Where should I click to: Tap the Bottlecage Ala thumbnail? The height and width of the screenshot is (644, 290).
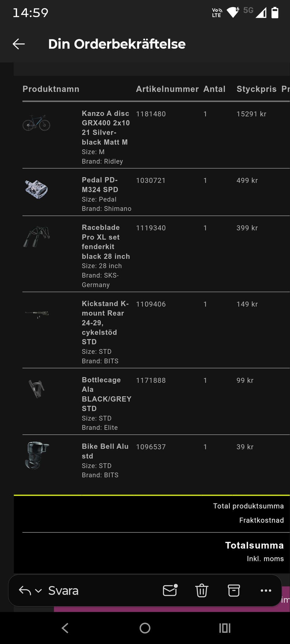coord(37,388)
